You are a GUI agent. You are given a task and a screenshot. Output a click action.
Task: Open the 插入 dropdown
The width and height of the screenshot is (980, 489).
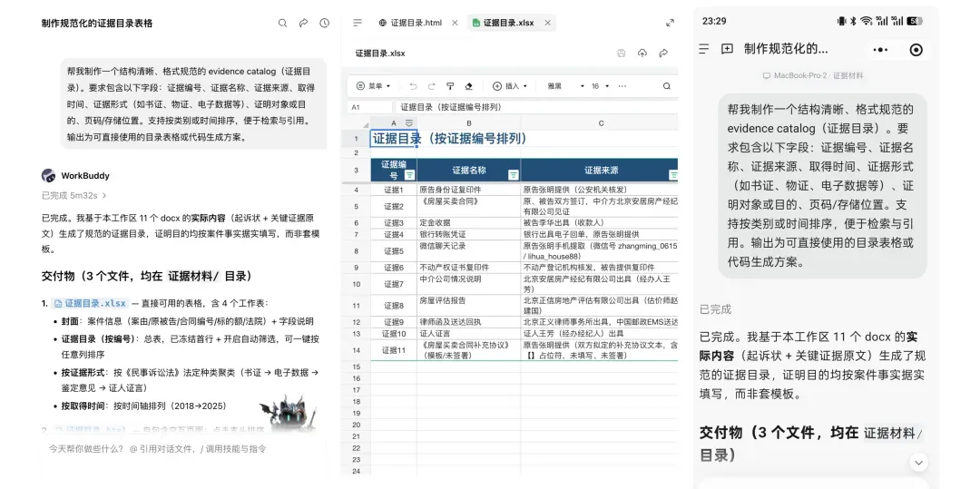coord(510,86)
